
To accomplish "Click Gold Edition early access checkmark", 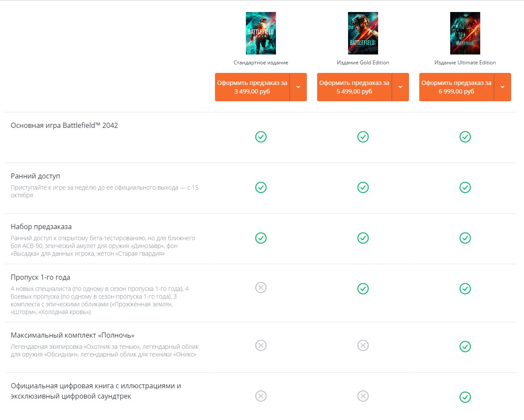I will pyautogui.click(x=363, y=187).
